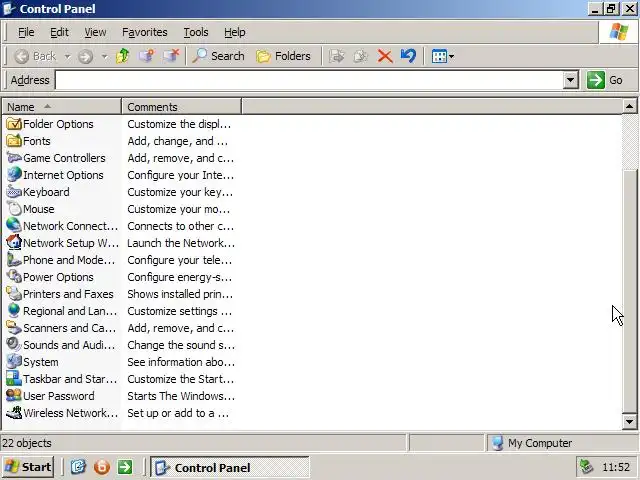Click the Copy To toolbar icon

pos(361,56)
